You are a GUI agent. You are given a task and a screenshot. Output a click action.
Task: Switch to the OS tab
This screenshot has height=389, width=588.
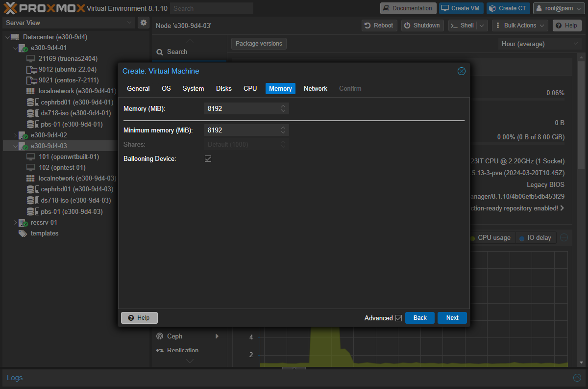167,88
